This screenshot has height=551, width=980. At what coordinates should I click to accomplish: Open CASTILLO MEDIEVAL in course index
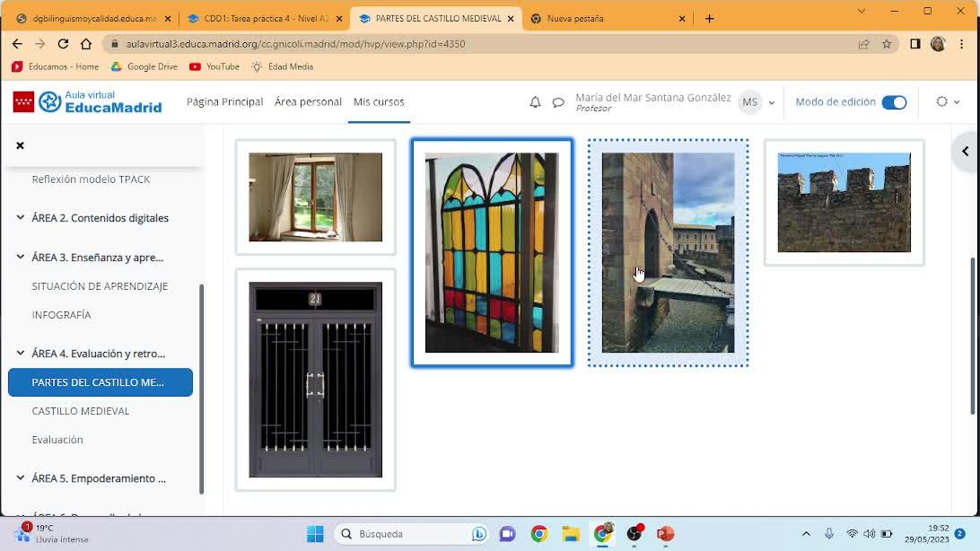coord(81,411)
